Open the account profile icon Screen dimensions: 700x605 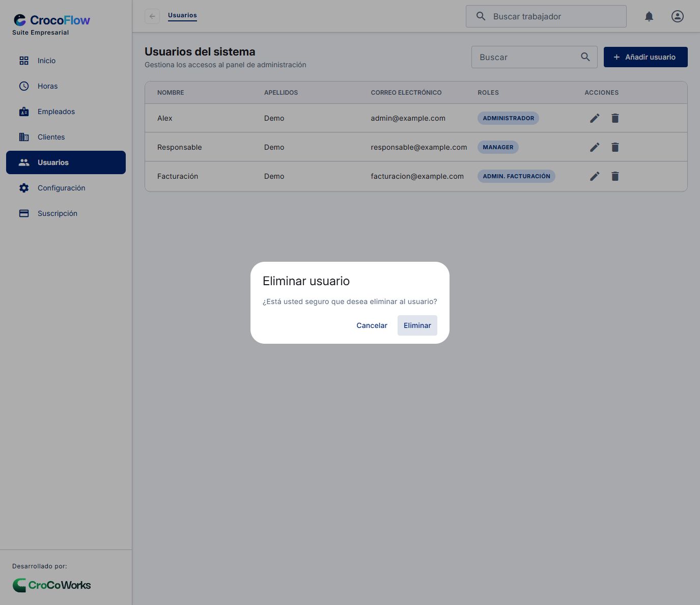(678, 16)
